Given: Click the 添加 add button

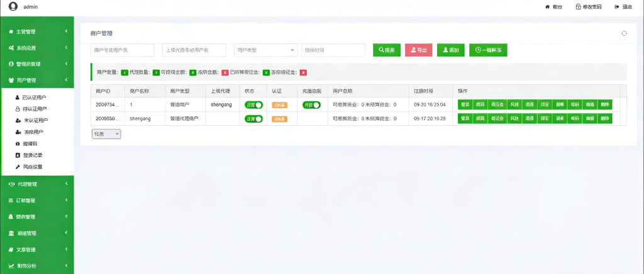Looking at the screenshot, I should coord(450,50).
